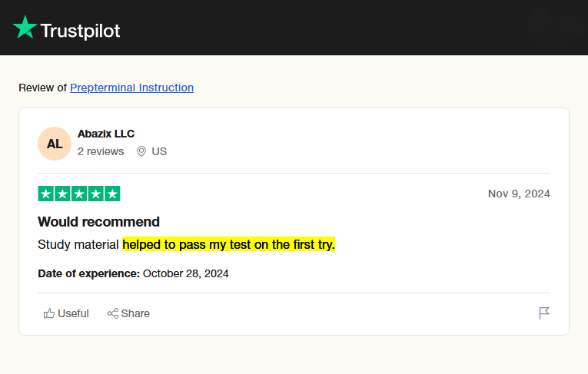Click the fifth rating star
Screen dimensions: 588x374
click(112, 194)
